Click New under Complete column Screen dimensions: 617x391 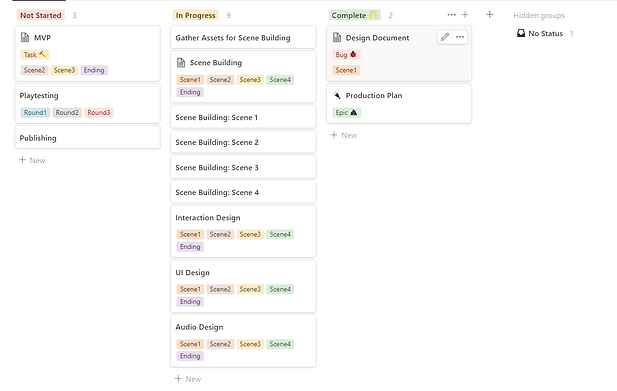pyautogui.click(x=344, y=135)
